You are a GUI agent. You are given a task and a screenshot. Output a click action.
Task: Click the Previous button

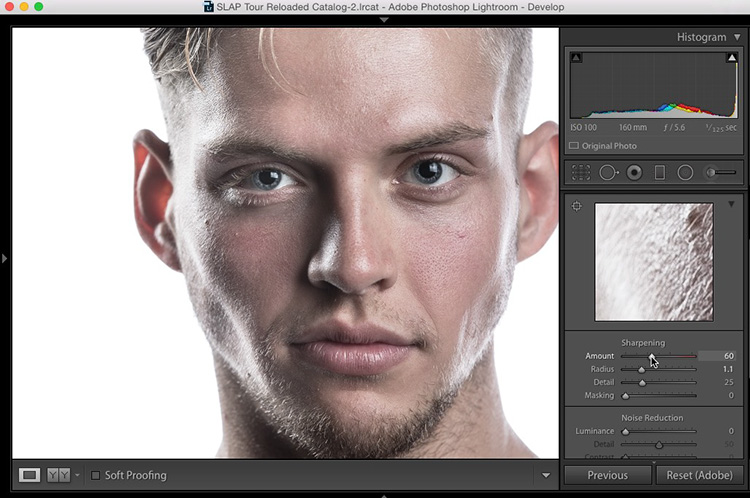point(607,475)
